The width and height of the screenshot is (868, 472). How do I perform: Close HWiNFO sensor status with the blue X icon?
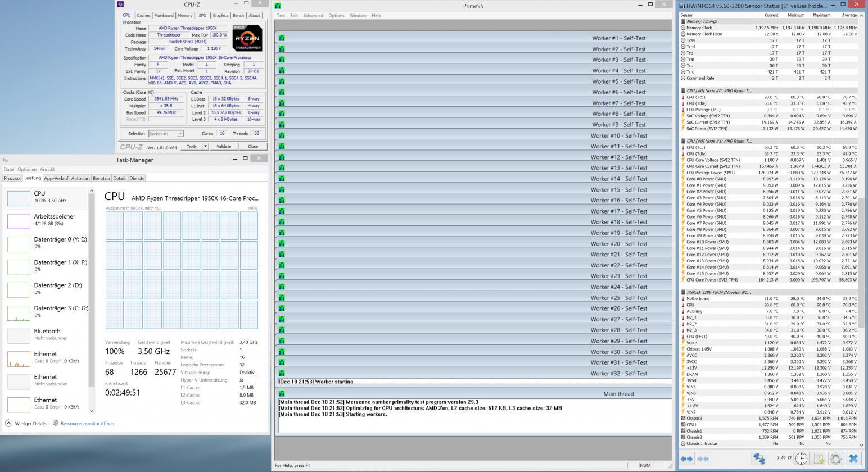tap(853, 459)
